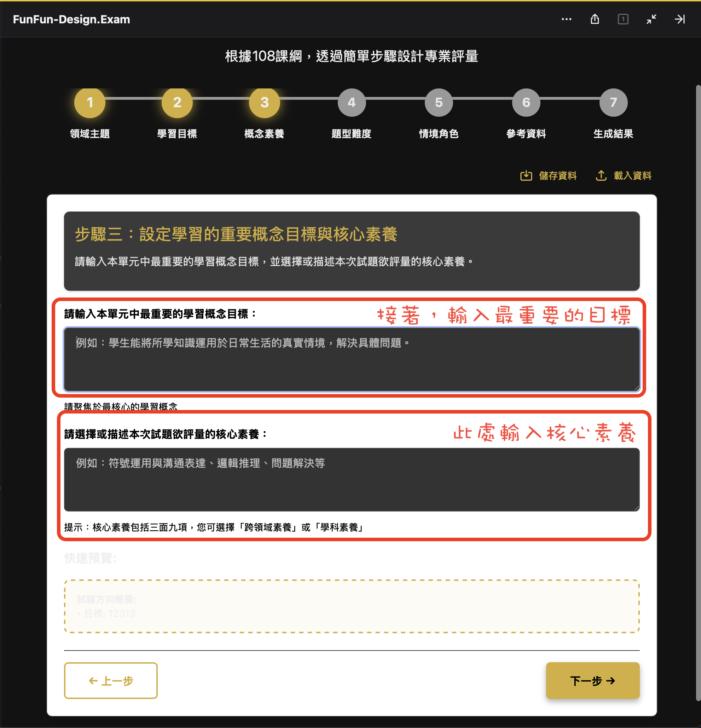Open step 6 參考資料
701x728 pixels.
pyautogui.click(x=526, y=103)
